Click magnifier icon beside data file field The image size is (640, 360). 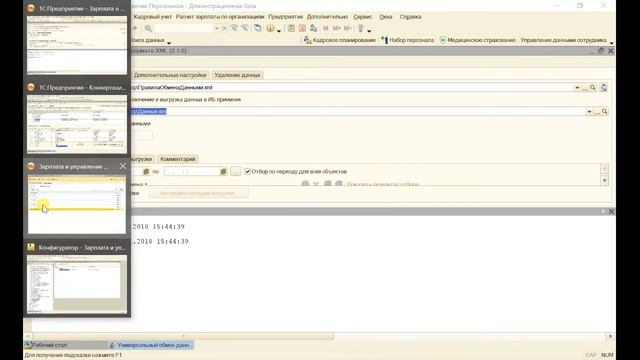pos(604,111)
